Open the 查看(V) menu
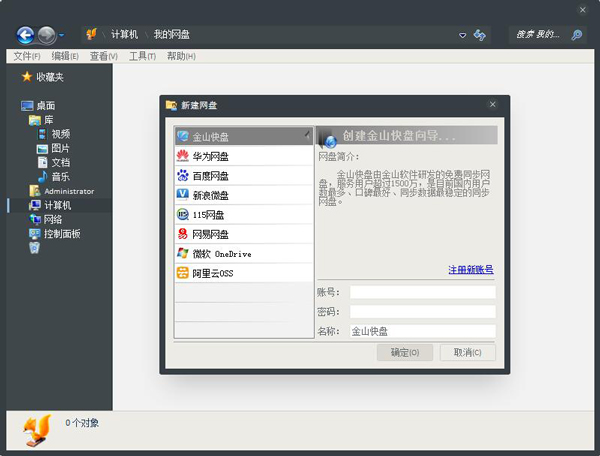Viewport: 600px width, 456px height. point(104,56)
